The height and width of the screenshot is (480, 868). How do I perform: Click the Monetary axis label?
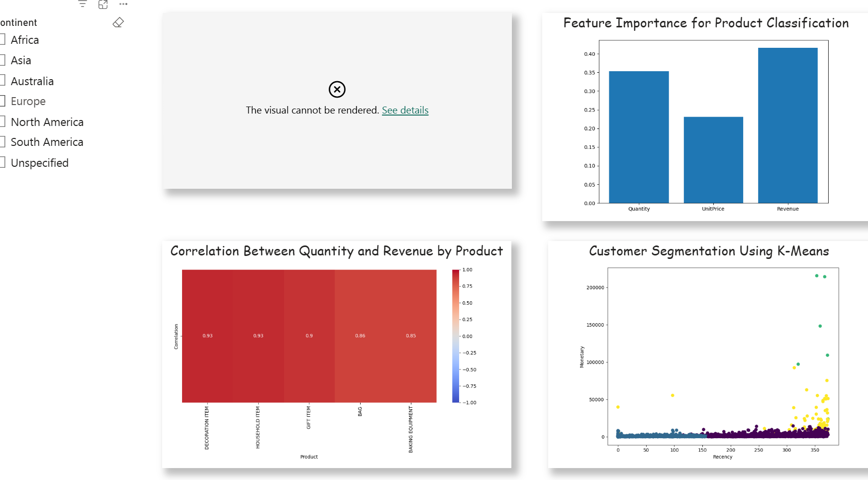point(581,357)
